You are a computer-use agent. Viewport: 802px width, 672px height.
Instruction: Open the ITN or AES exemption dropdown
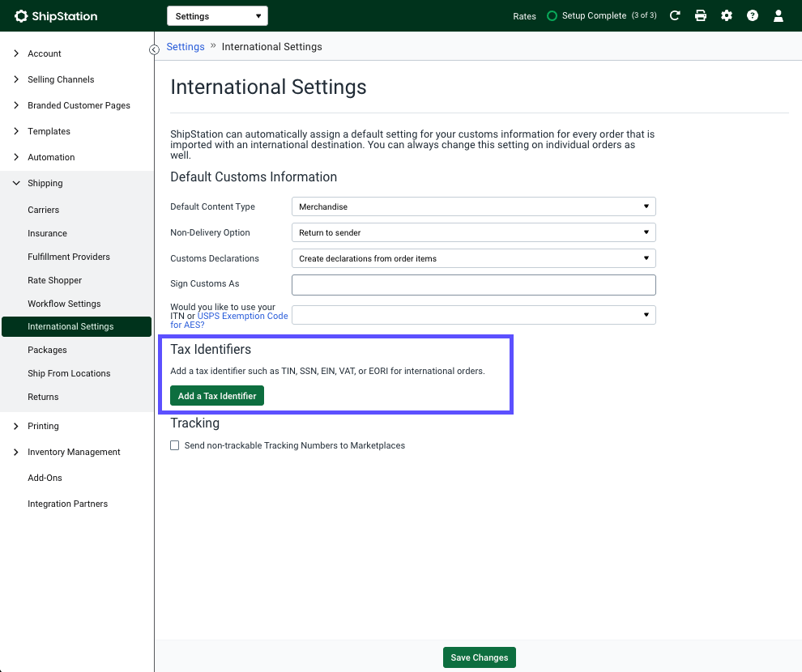(474, 315)
